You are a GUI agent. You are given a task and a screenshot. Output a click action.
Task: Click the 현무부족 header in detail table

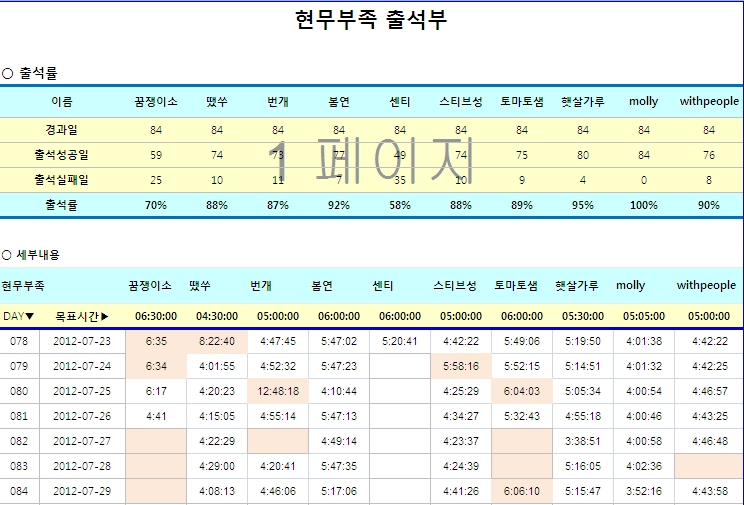[x=23, y=286]
